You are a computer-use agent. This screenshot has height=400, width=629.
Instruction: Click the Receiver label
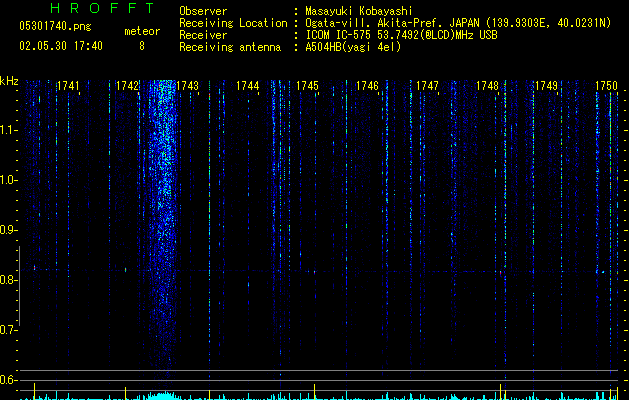pos(203,35)
